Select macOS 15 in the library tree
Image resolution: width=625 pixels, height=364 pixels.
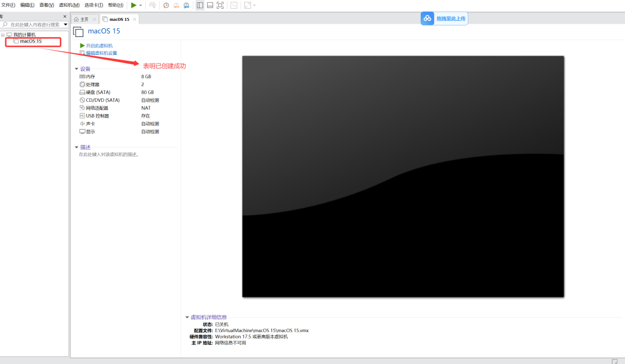click(31, 41)
